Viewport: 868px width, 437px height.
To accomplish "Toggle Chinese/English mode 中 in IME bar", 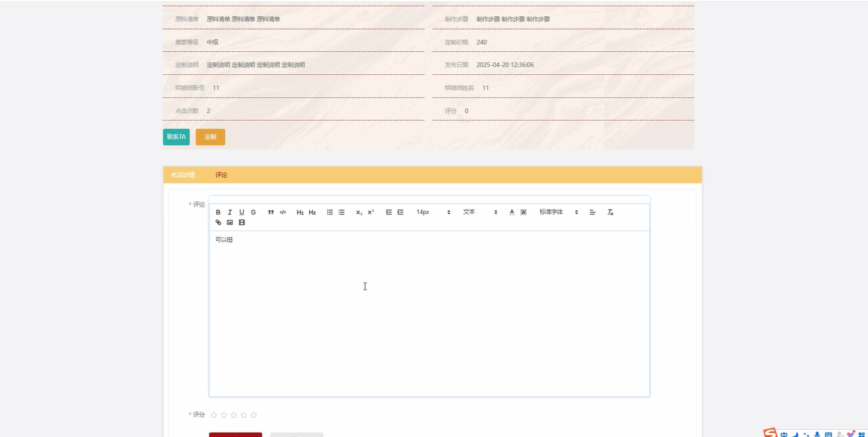I will coord(784,434).
